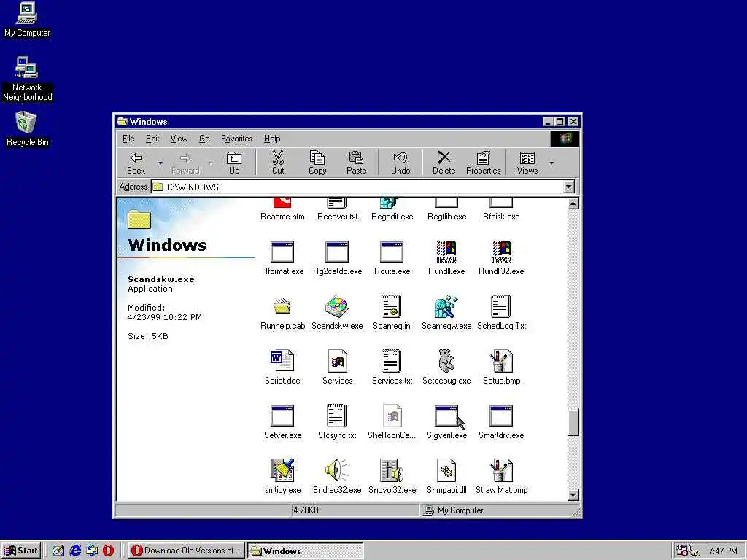Open the Go menu
This screenshot has width=747, height=560.
[204, 139]
